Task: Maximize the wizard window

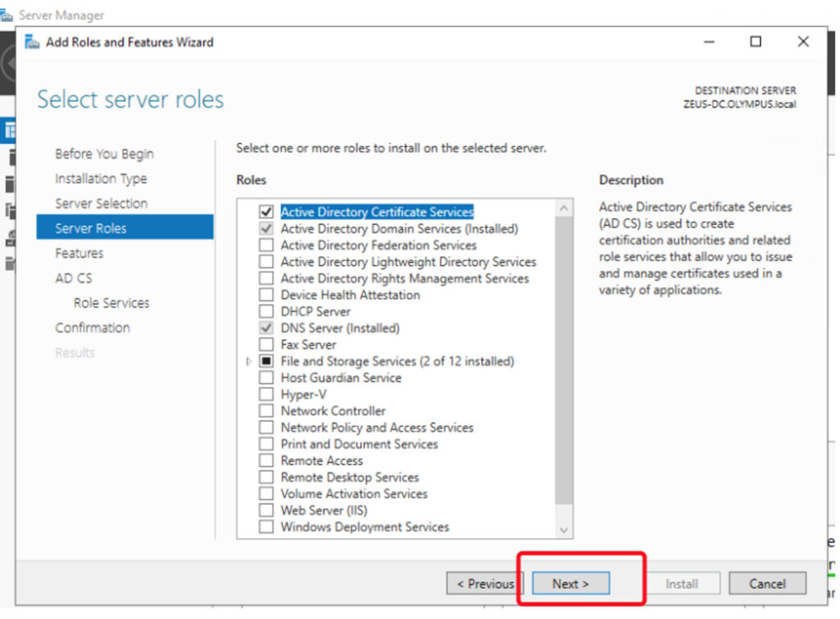Action: (756, 42)
